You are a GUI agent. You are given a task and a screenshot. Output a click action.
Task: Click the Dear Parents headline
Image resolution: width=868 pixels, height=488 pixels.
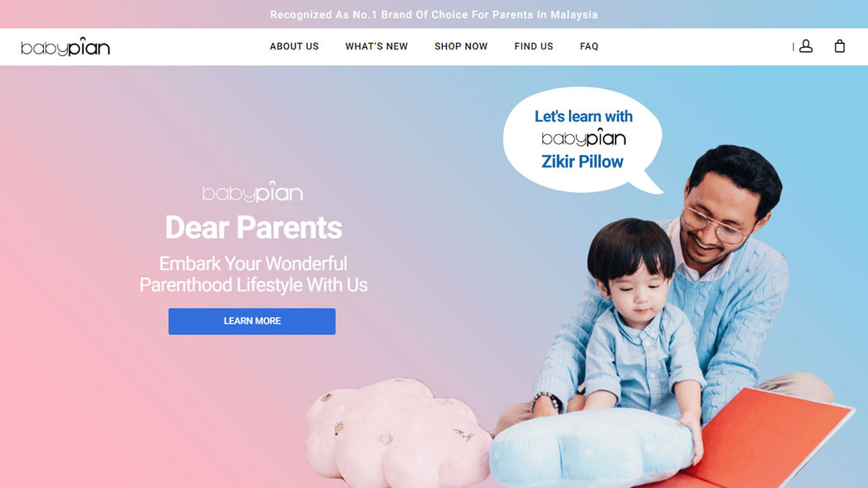(x=254, y=227)
